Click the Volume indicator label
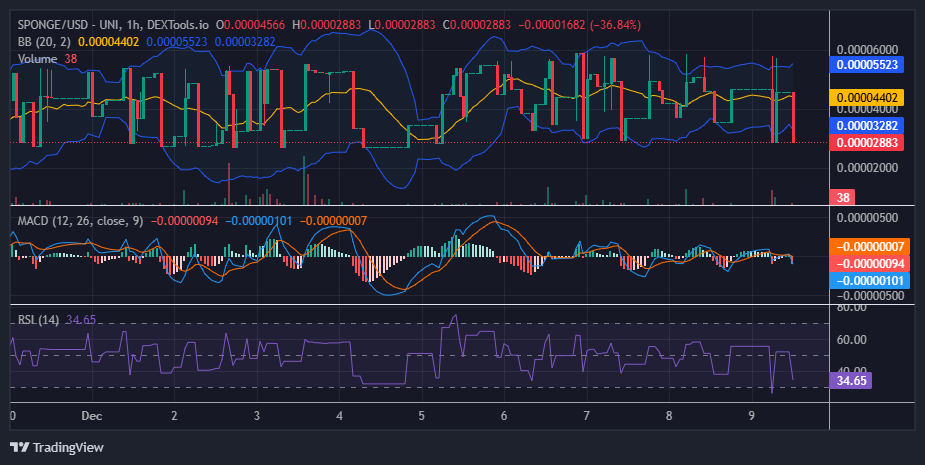The image size is (925, 465). [x=37, y=59]
